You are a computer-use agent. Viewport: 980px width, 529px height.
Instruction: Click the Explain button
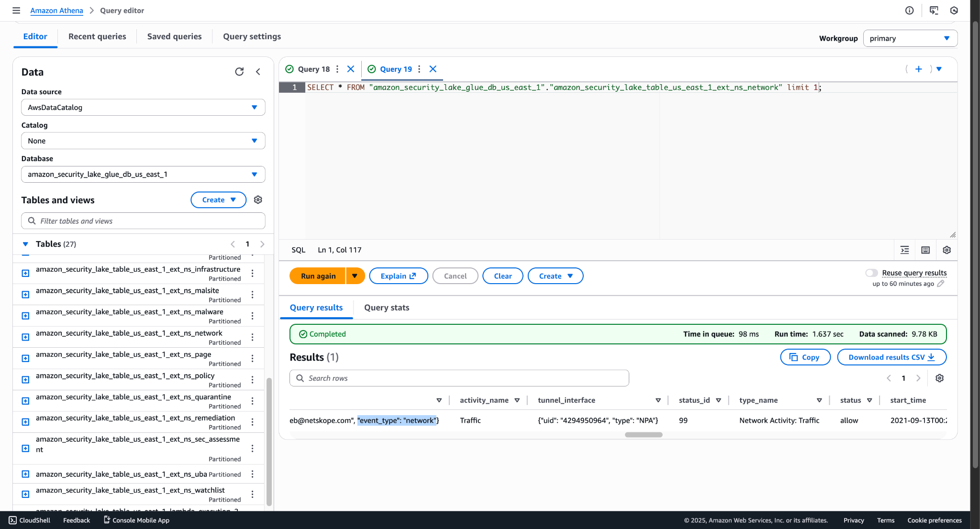(x=399, y=276)
